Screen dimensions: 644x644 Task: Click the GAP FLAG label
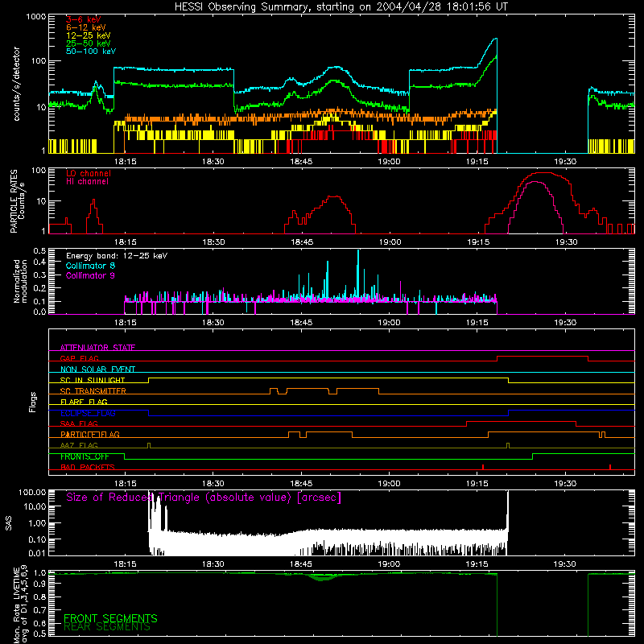point(79,358)
